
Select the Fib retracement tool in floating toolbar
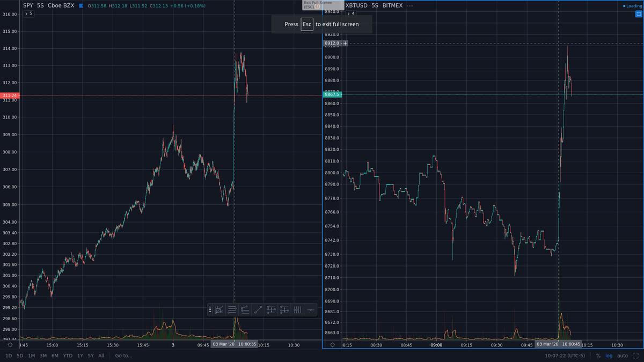coord(232,309)
